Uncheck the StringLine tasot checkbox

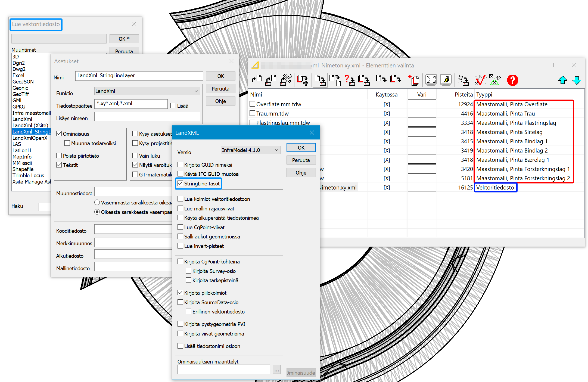(180, 184)
